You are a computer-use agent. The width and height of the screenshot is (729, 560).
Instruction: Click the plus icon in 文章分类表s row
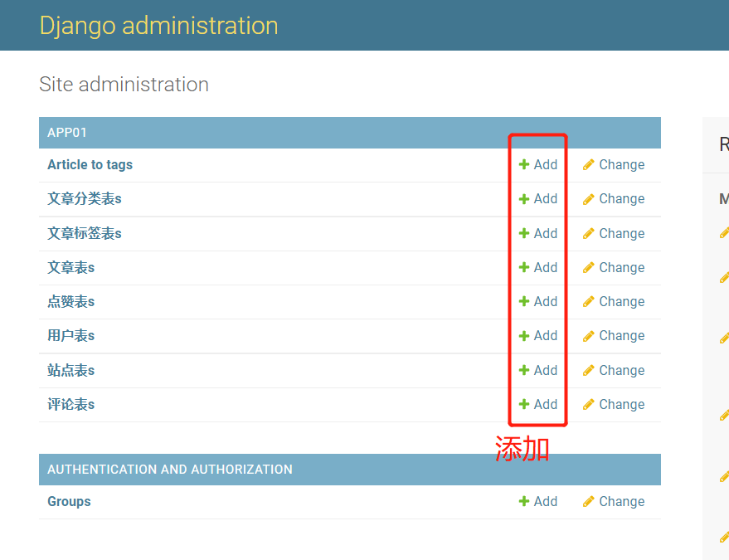[524, 199]
